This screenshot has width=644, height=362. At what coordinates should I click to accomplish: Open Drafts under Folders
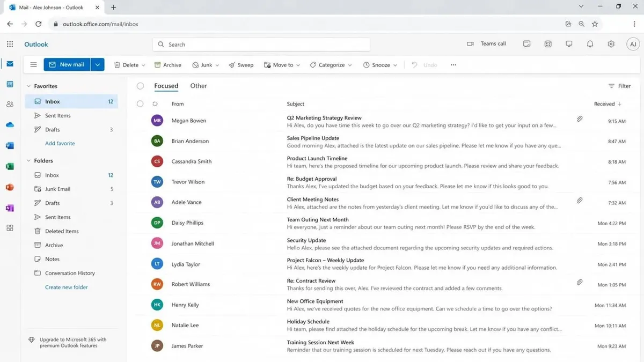pos(71,203)
